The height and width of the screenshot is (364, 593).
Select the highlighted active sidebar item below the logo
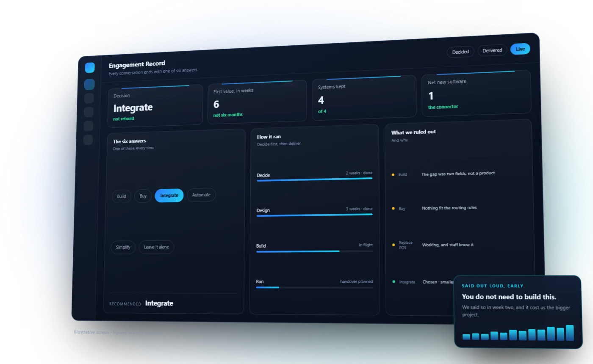point(89,84)
